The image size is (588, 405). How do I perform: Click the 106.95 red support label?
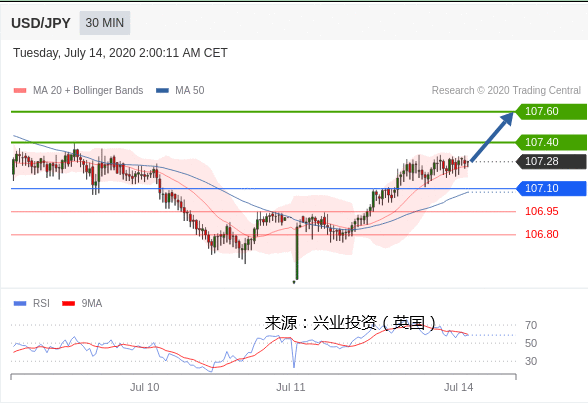pos(542,212)
